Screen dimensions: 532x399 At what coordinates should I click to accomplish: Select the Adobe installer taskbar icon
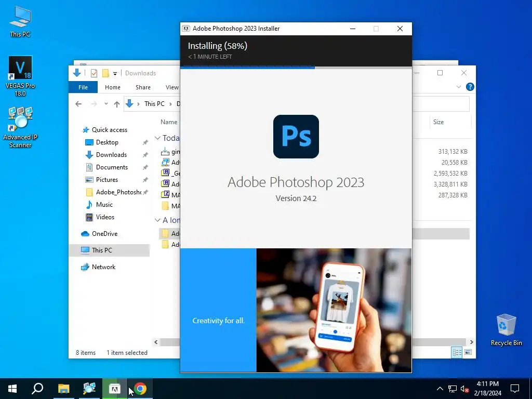coord(115,389)
